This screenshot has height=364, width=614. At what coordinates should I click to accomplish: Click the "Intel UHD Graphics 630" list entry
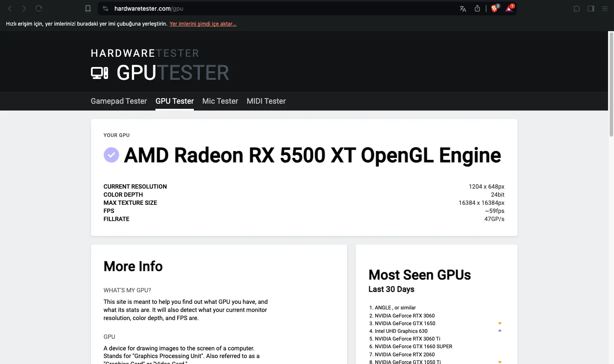(x=401, y=331)
